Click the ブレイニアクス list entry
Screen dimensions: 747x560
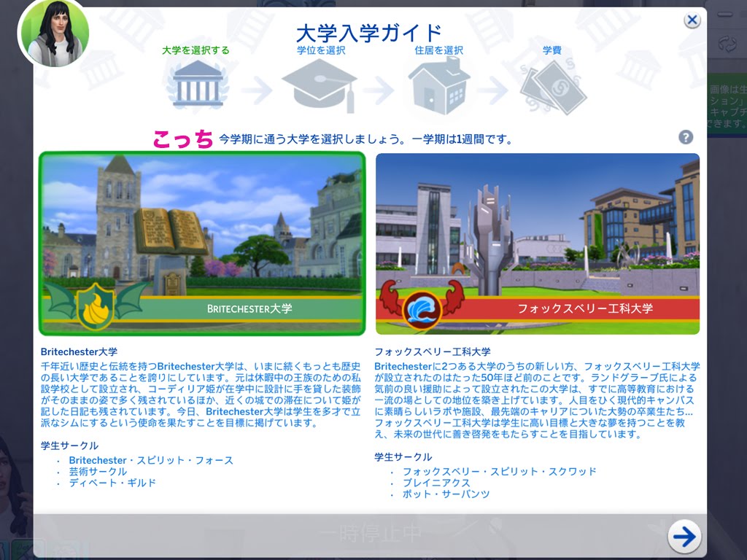(x=436, y=483)
